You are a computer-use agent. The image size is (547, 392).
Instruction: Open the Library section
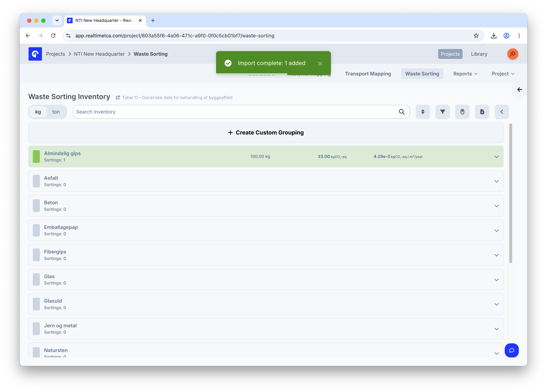479,54
